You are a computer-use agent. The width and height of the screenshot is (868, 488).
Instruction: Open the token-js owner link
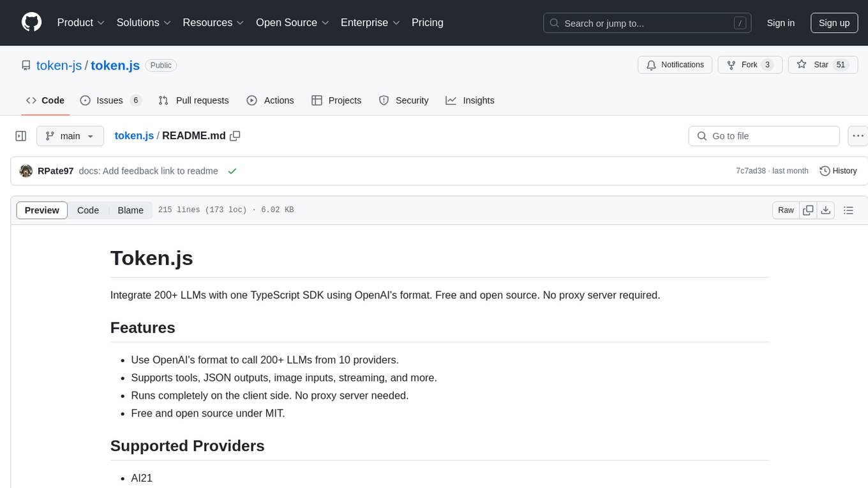[59, 65]
